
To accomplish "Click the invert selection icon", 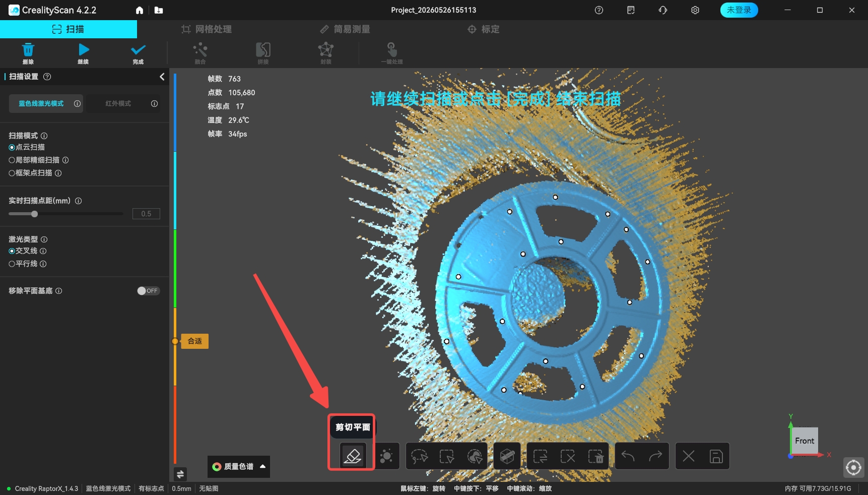I will tap(541, 456).
